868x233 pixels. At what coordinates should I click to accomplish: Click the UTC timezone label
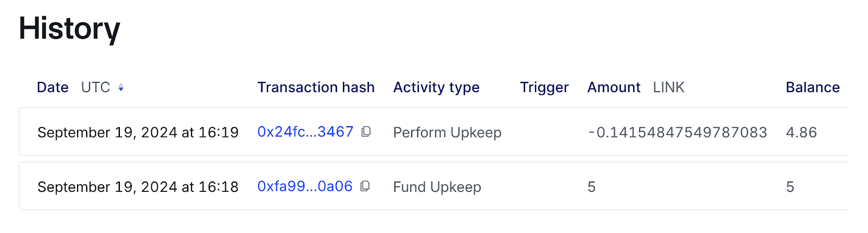pyautogui.click(x=95, y=87)
